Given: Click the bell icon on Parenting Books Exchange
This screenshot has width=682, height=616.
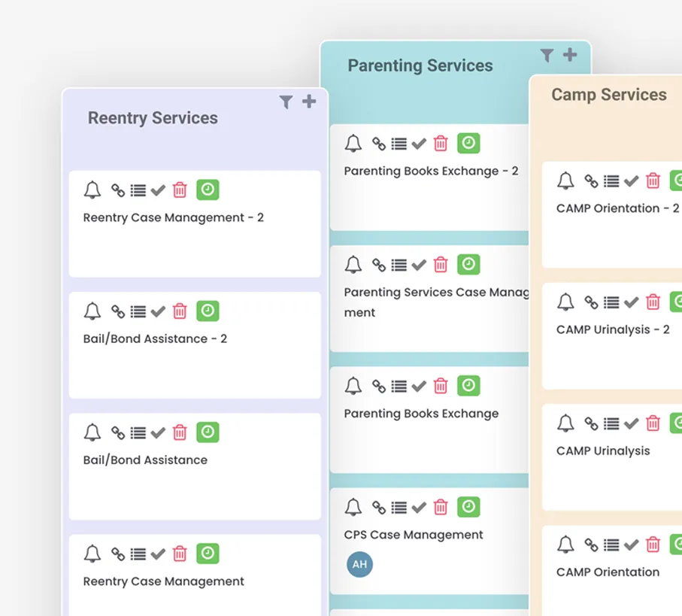Looking at the screenshot, I should [x=353, y=385].
